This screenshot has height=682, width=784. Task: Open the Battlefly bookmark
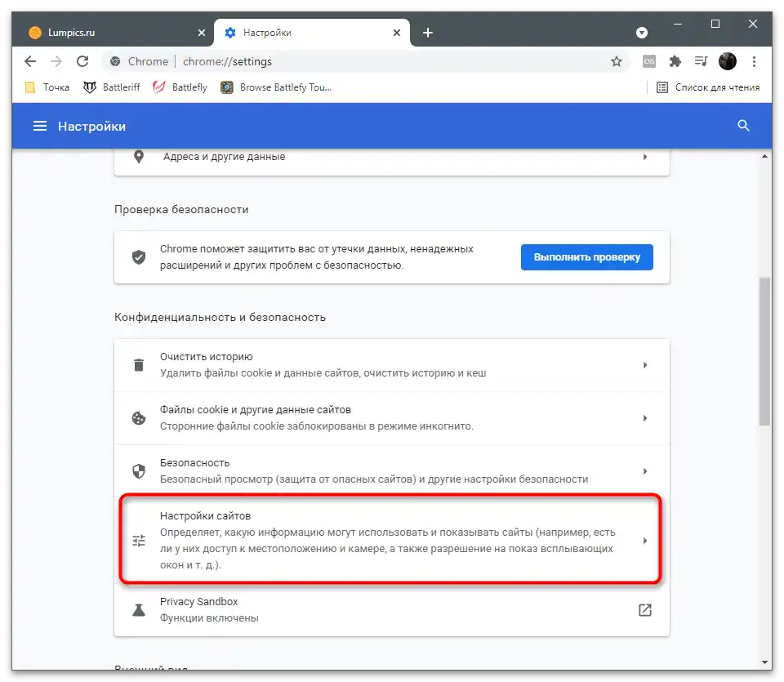tap(180, 87)
